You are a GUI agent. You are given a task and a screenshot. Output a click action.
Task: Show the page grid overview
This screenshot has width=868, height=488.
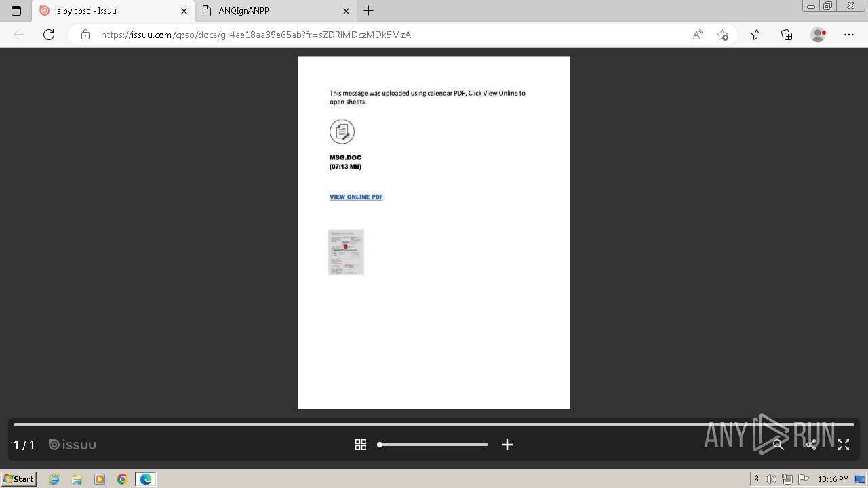(361, 445)
